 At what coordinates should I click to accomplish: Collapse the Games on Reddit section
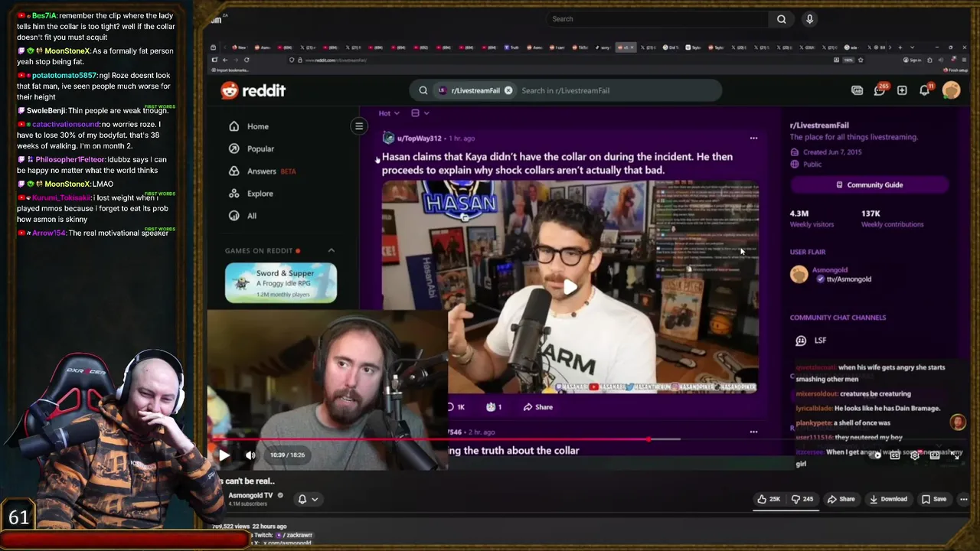coord(332,250)
